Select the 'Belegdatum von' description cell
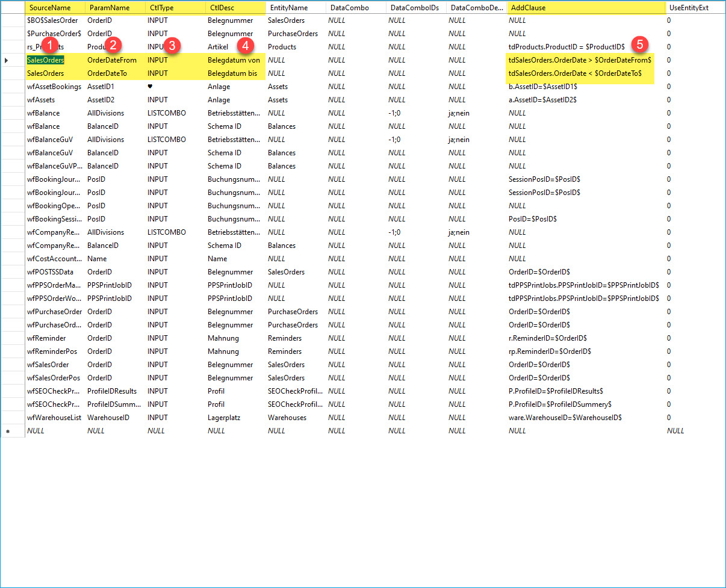Viewport: 726px width, 588px height. click(x=234, y=60)
